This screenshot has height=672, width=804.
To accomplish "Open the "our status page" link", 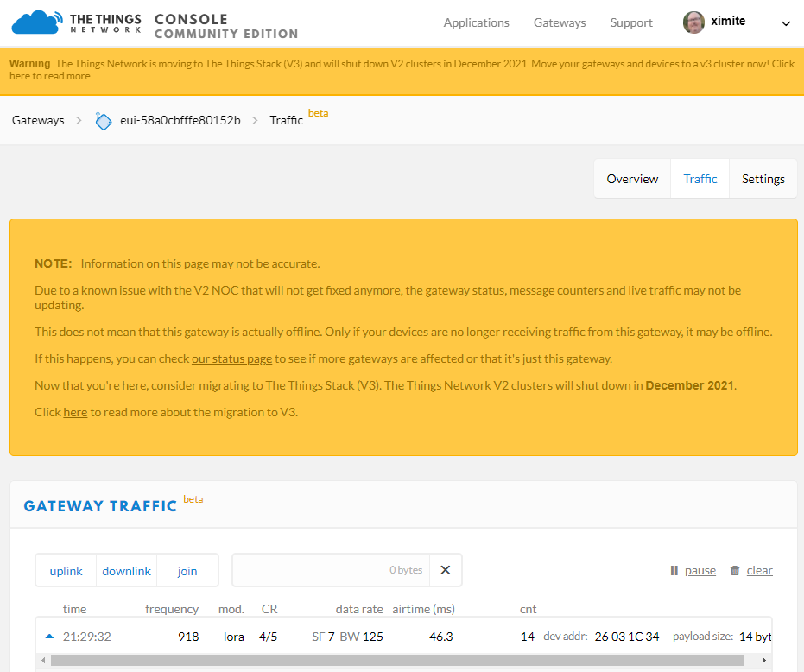I will coord(231,358).
